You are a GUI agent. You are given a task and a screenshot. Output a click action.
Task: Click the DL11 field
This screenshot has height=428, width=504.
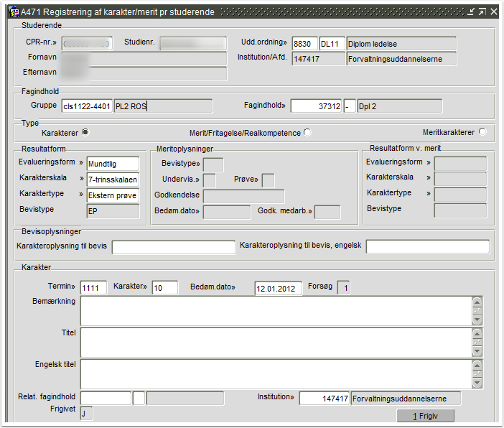332,44
